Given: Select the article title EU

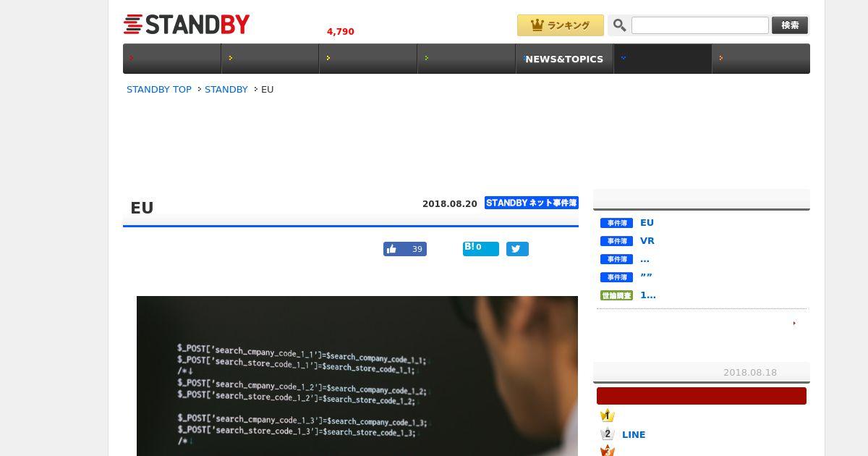Looking at the screenshot, I should (142, 208).
